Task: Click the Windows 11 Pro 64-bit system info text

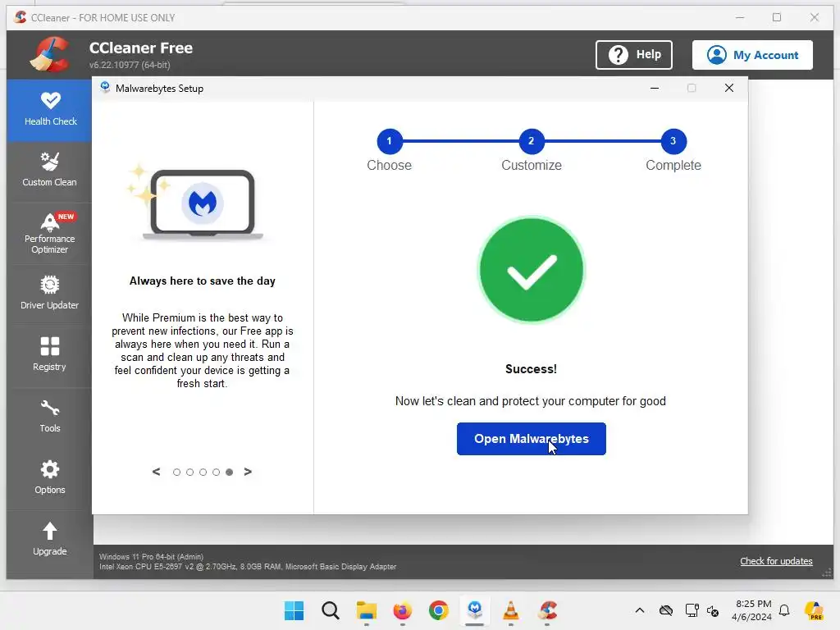Action: coord(151,557)
